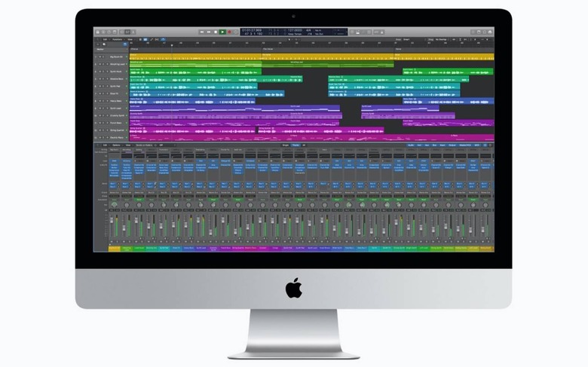This screenshot has height=367, width=588.
Task: Click the Stop transport button
Action: 216,32
